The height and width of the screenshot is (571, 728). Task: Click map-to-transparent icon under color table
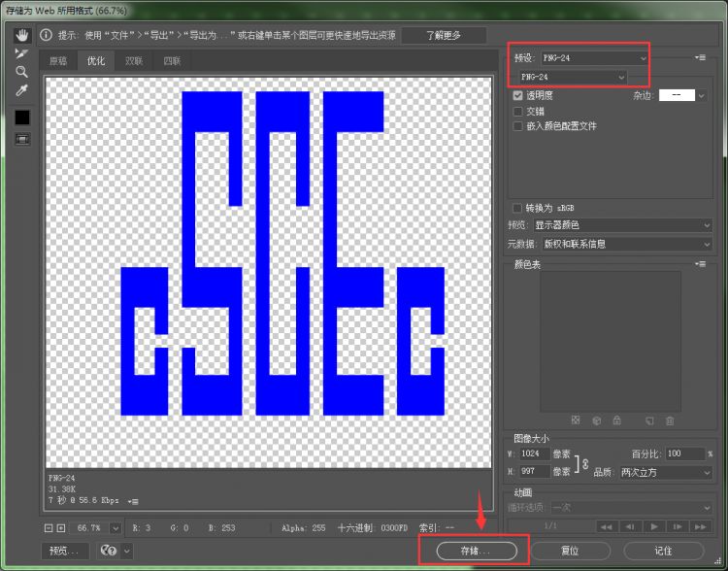[x=576, y=420]
